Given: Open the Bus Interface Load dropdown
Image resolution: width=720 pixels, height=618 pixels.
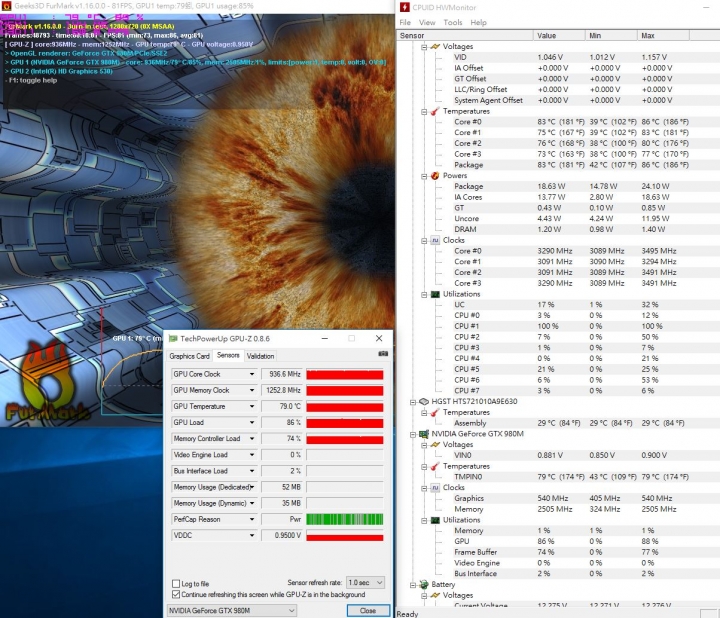Looking at the screenshot, I should (252, 471).
